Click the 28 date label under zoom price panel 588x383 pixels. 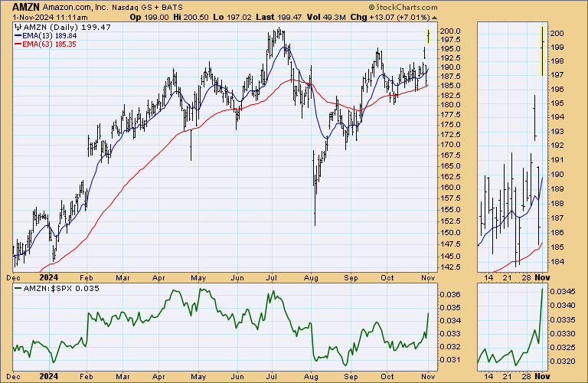pos(526,277)
